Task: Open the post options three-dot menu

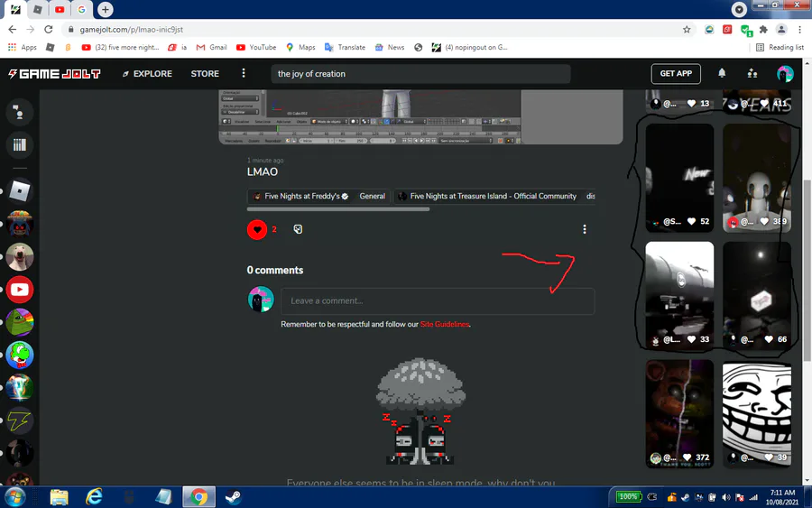Action: pyautogui.click(x=584, y=229)
